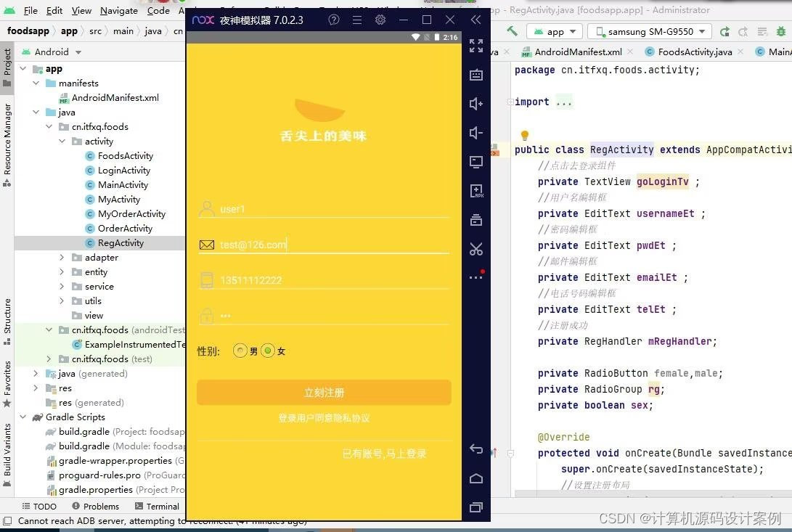Expand the res folder
Viewport: 792px width, 532px height.
(x=36, y=388)
